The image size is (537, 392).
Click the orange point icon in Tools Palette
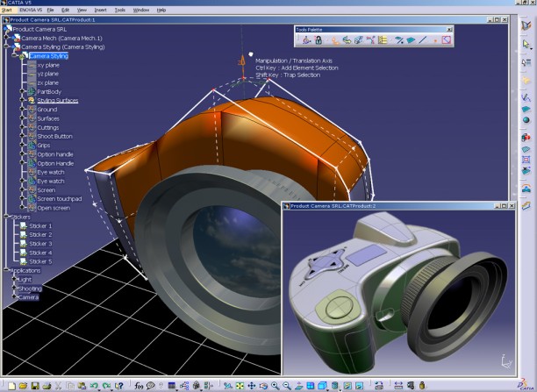pos(435,40)
